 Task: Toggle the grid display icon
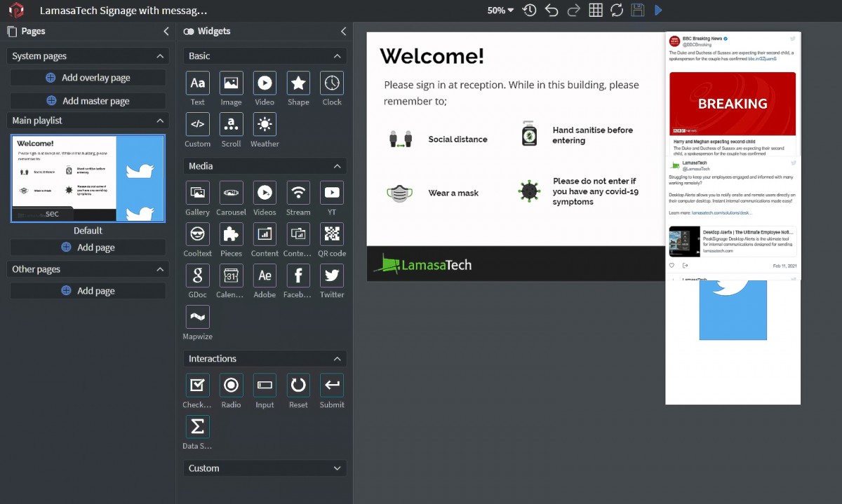tap(595, 11)
